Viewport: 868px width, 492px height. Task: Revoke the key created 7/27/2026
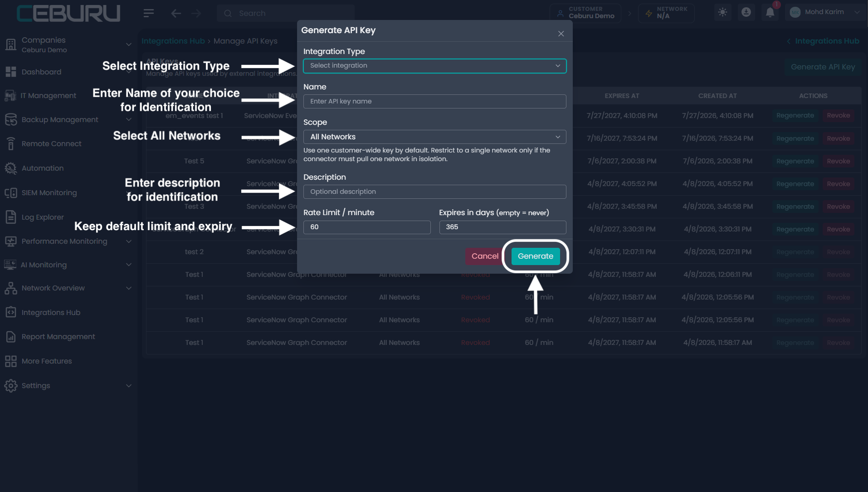pyautogui.click(x=838, y=115)
